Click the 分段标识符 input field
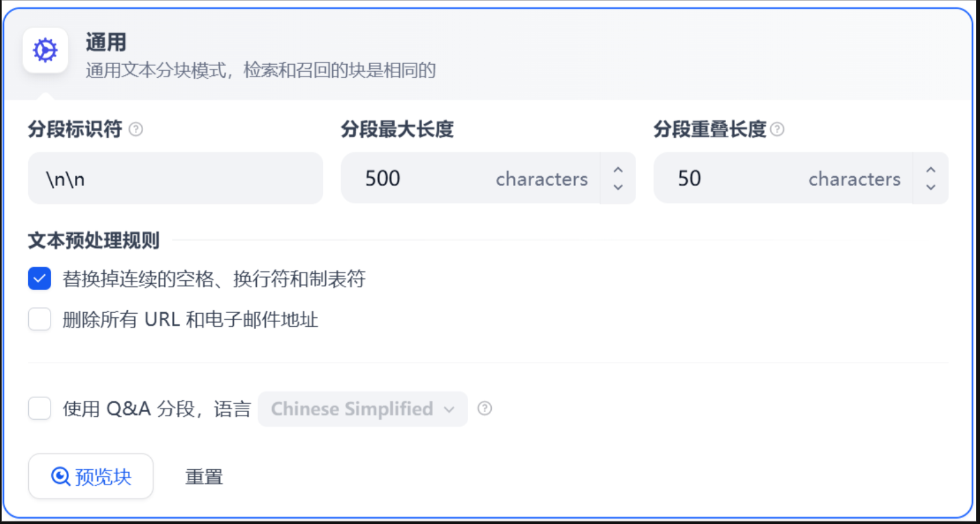The image size is (980, 524). click(176, 178)
